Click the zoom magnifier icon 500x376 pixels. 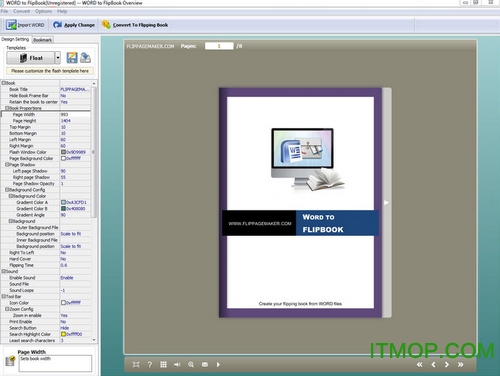[x=191, y=364]
